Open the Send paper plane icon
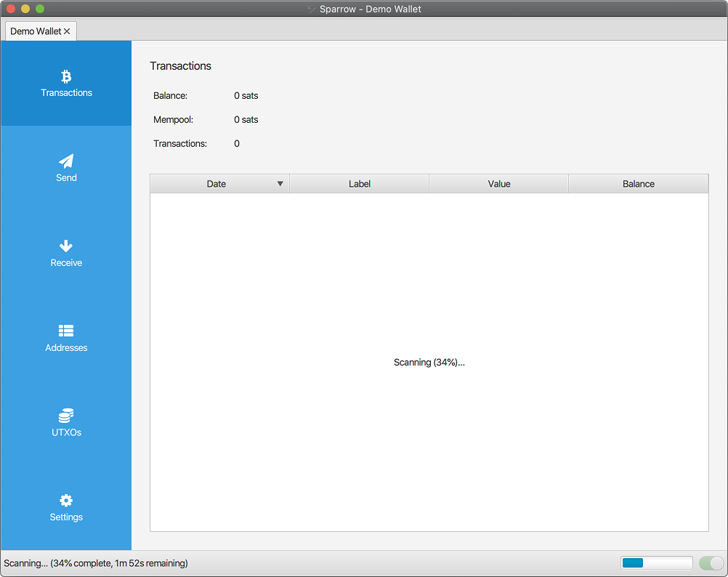The height and width of the screenshot is (577, 728). pos(66,161)
